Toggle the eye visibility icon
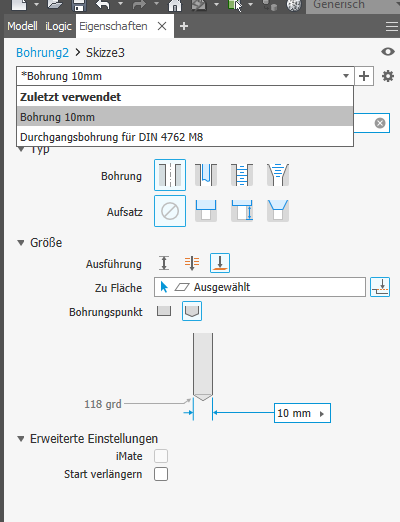Screen dimensions: 400x522 click(388, 52)
